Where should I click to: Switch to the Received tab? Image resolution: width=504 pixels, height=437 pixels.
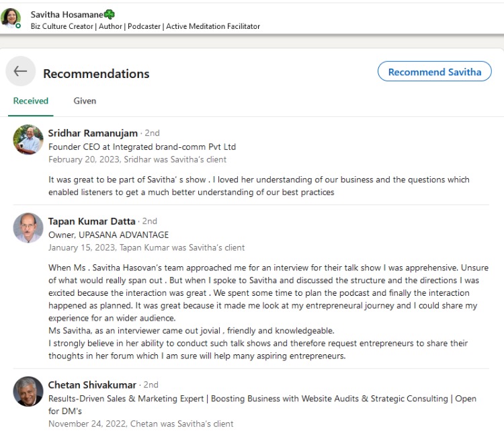coord(31,101)
